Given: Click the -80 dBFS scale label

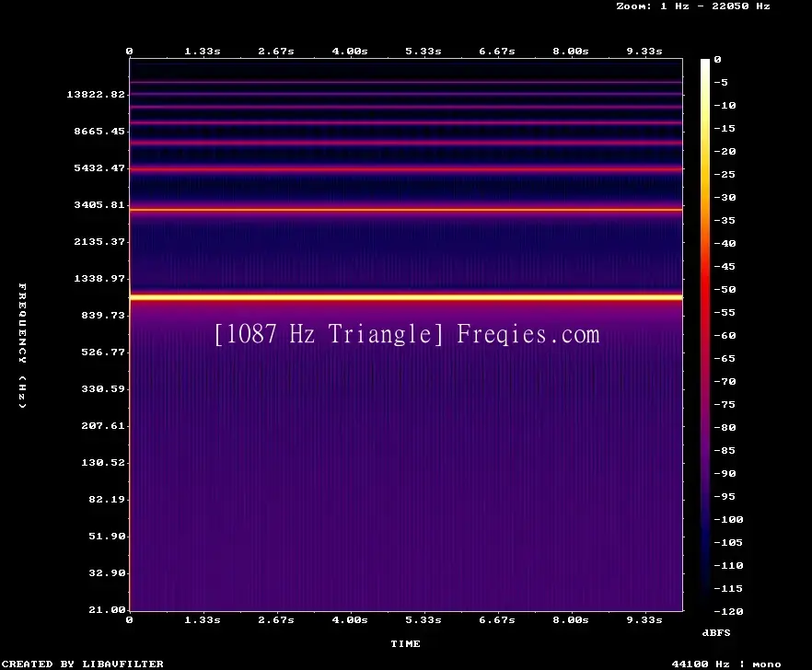Looking at the screenshot, I should click(x=725, y=427).
